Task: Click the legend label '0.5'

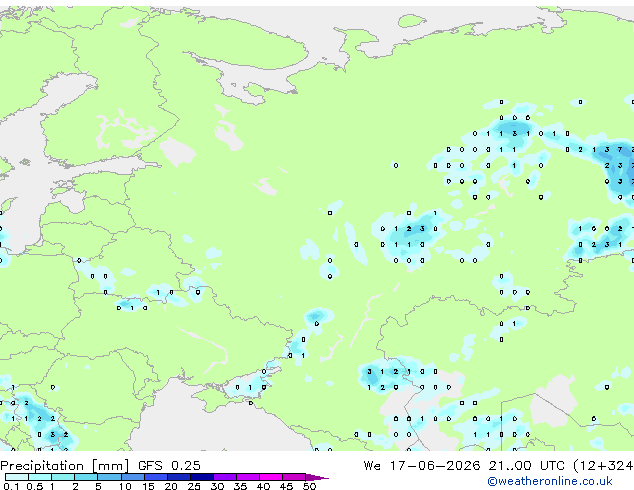Action: (35, 486)
